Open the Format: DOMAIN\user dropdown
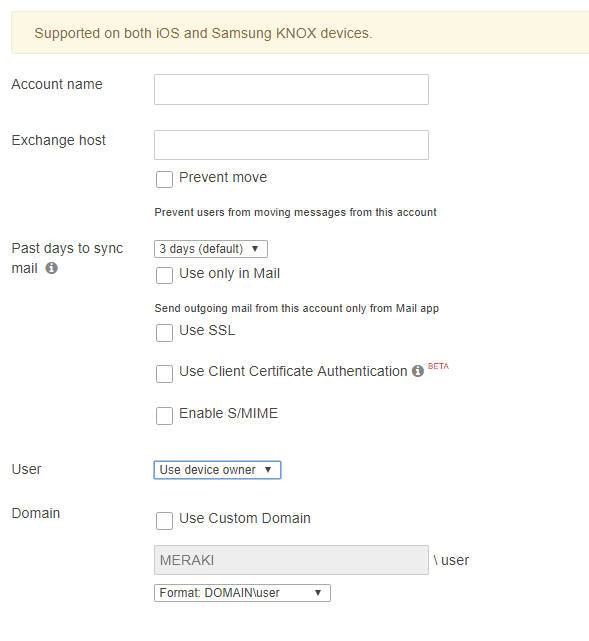The image size is (589, 641). [242, 593]
